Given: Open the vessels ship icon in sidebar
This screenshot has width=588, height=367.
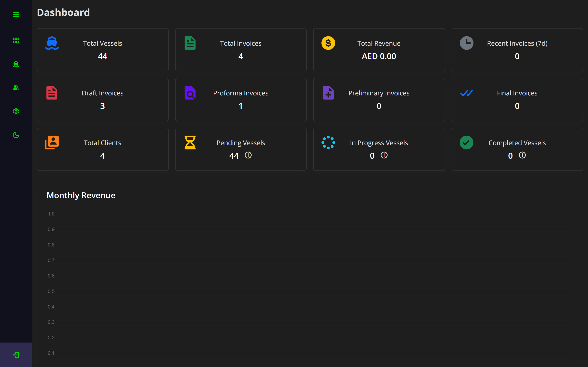Looking at the screenshot, I should coord(16,64).
